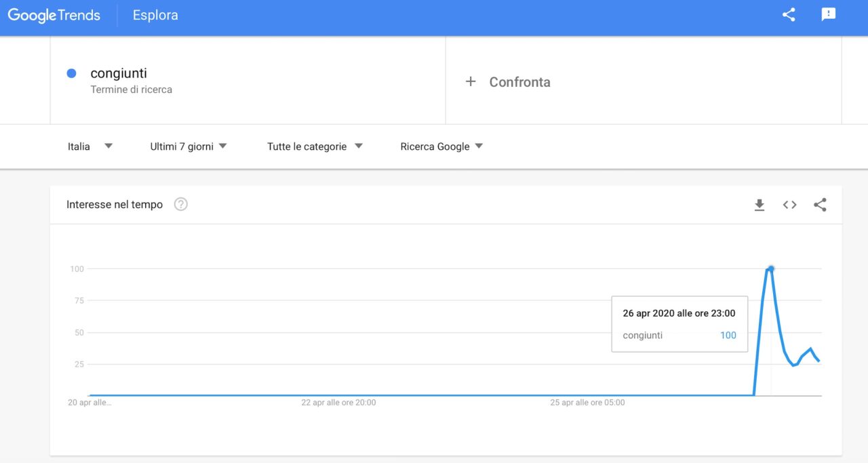The image size is (868, 463).
Task: Click the 25 apr alle ore 05:00 label
Action: pos(587,403)
